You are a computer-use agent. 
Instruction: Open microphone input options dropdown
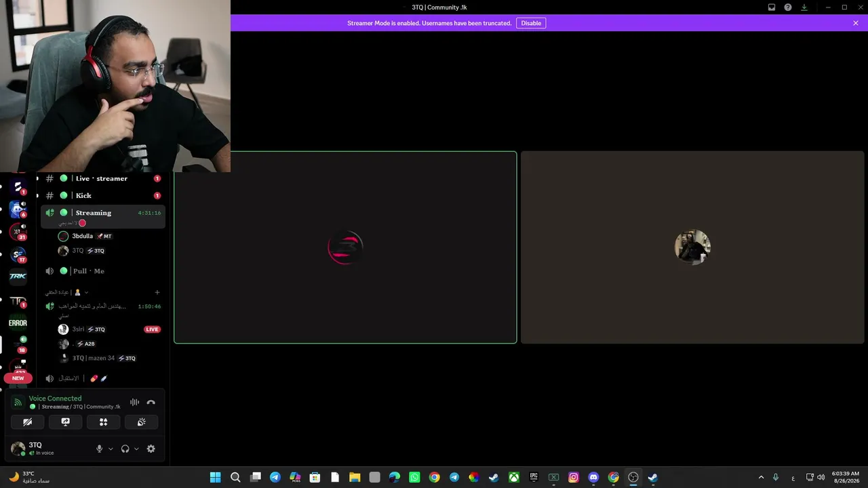(111, 449)
